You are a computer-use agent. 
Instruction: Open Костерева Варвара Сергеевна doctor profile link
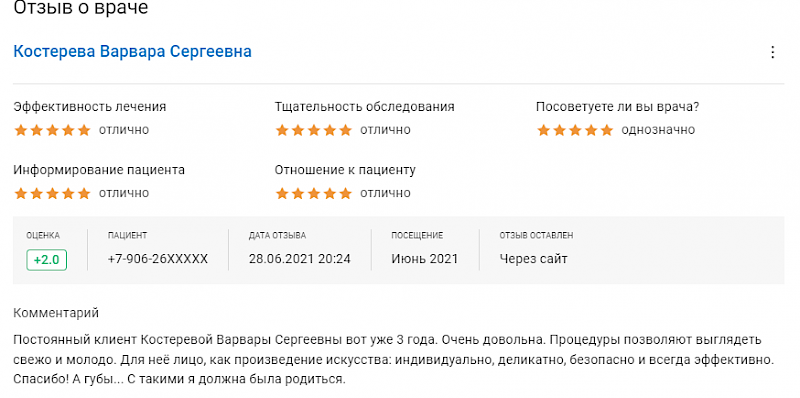(x=132, y=52)
